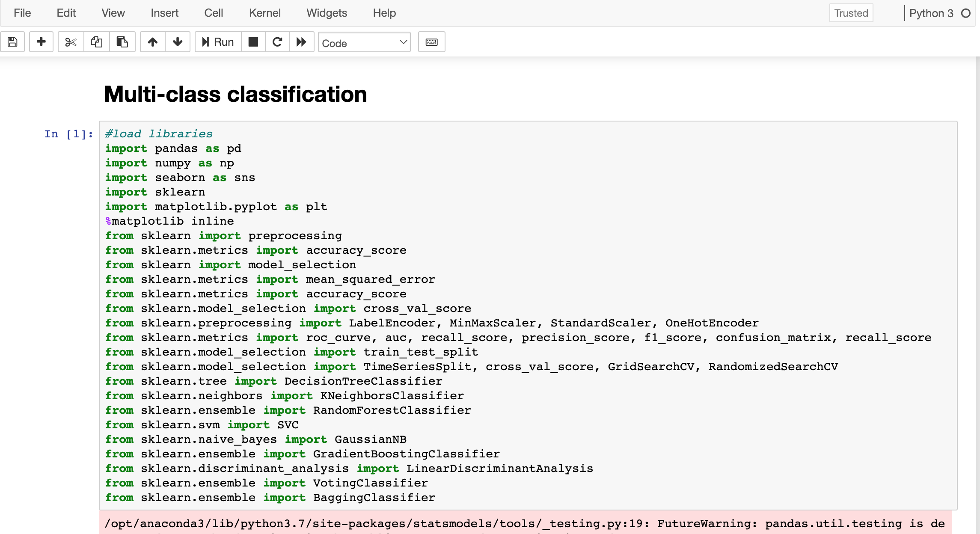Restart the kernel with circular arrow
Image resolution: width=980 pixels, height=534 pixels.
click(277, 42)
